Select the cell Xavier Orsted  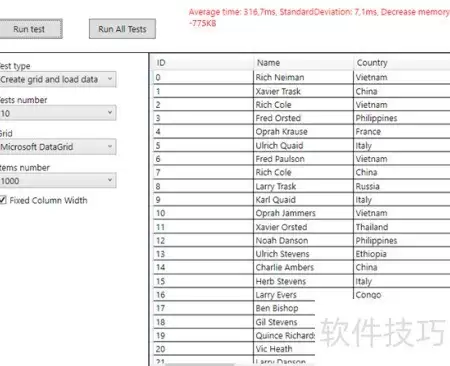[303, 227]
